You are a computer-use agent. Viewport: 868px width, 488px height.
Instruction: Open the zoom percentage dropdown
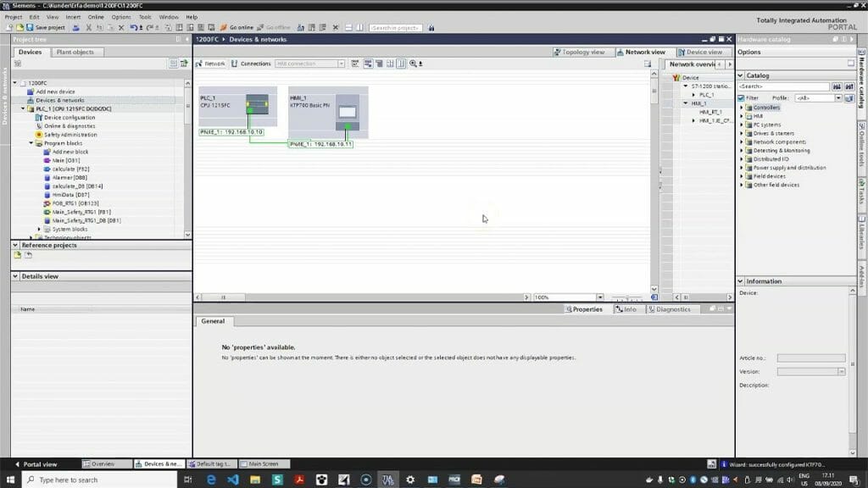pyautogui.click(x=599, y=297)
